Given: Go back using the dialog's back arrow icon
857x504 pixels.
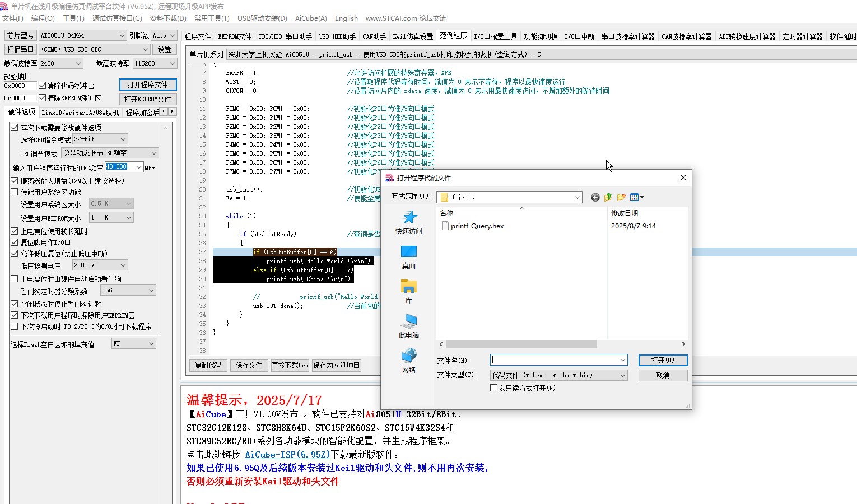Looking at the screenshot, I should point(595,197).
